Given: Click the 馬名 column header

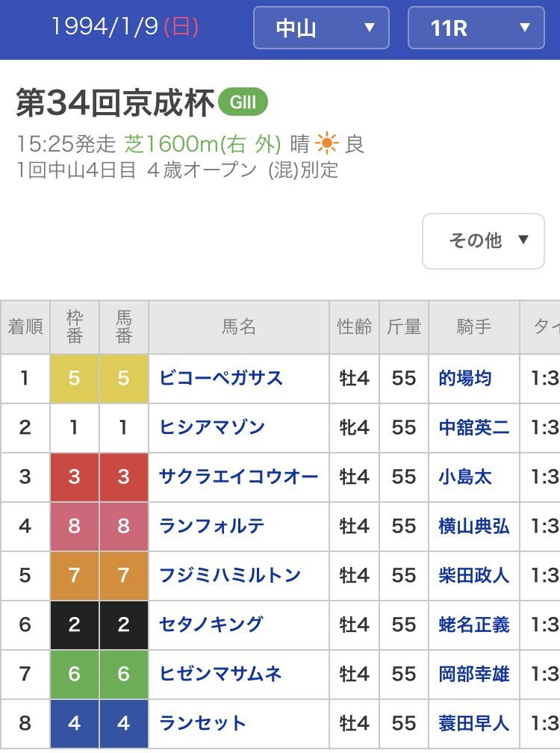Looking at the screenshot, I should (x=239, y=327).
